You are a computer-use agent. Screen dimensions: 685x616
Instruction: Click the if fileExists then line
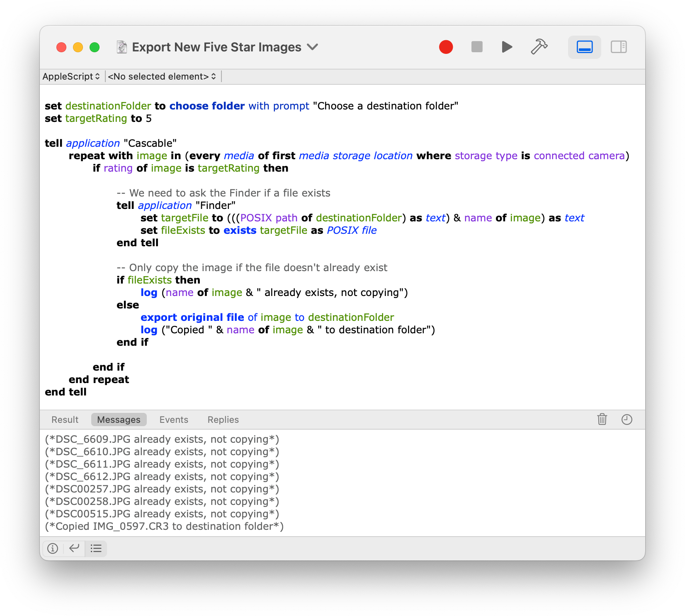tap(158, 280)
